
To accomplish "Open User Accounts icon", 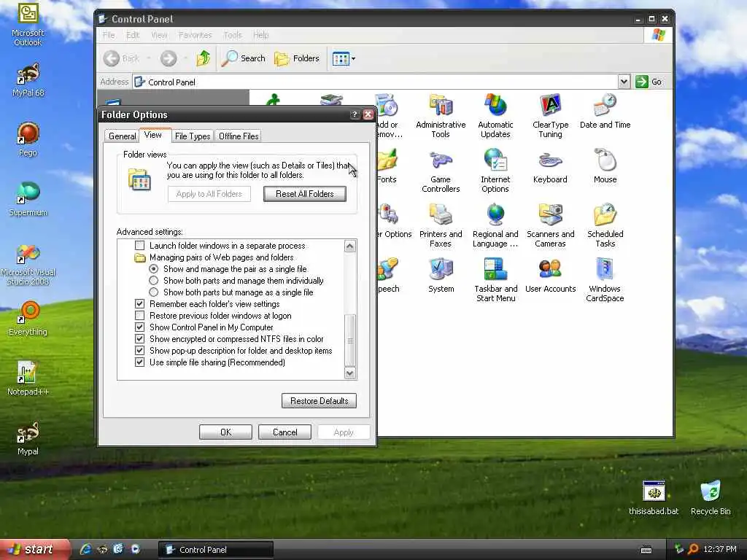I will pyautogui.click(x=550, y=276).
